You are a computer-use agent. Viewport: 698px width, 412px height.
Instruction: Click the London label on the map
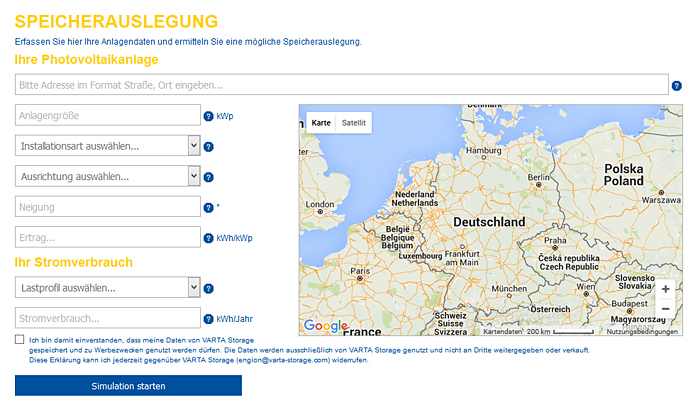pyautogui.click(x=320, y=204)
